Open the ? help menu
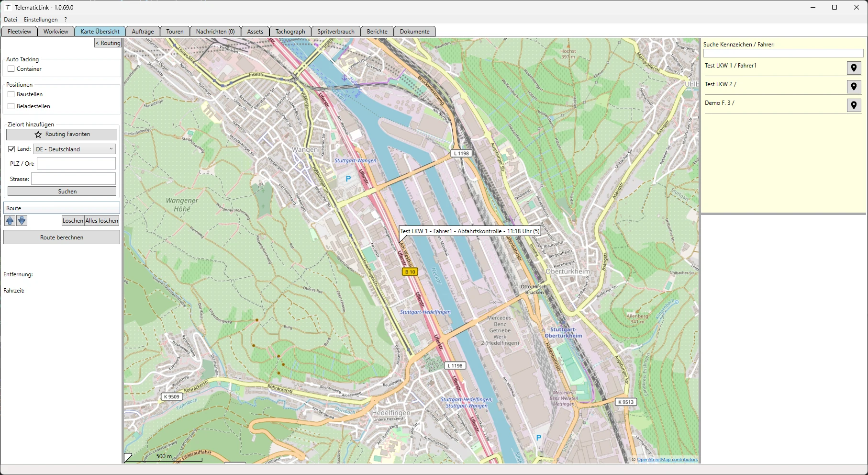Screen dimensions: 868x475 point(66,20)
